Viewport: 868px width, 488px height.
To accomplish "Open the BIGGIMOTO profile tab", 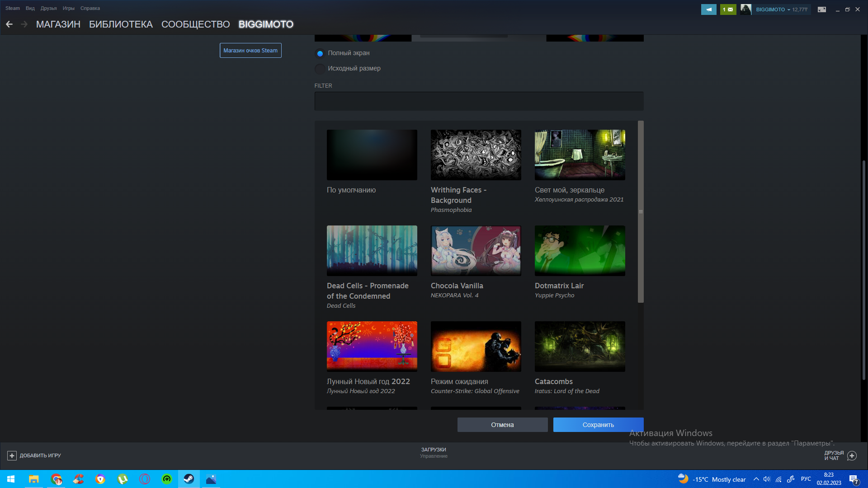I will (266, 24).
